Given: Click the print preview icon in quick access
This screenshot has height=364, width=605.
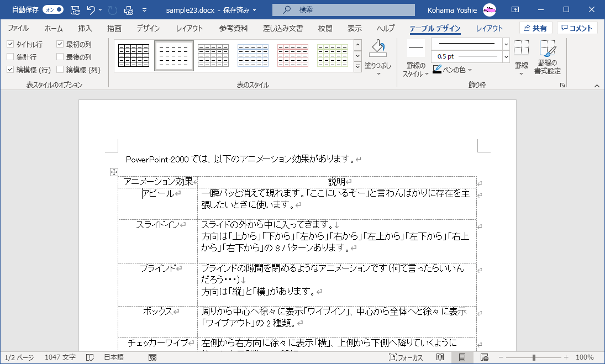Looking at the screenshot, I should 129,10.
